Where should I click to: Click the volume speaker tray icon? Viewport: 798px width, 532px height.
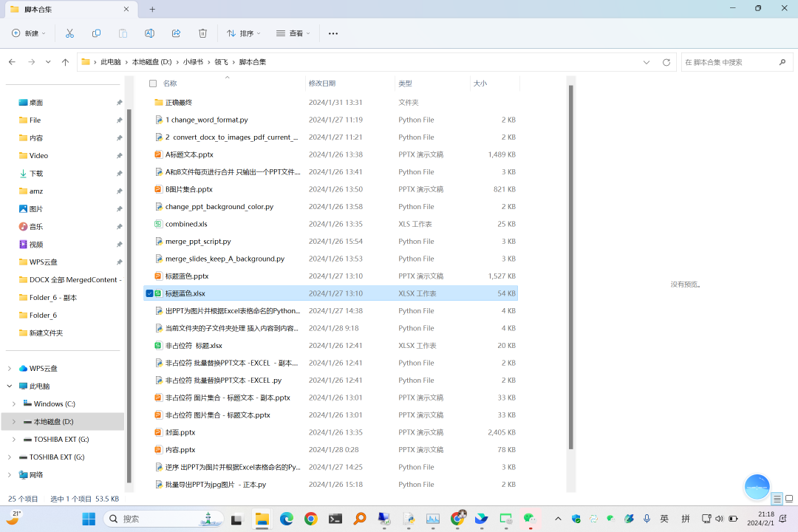coord(719,519)
